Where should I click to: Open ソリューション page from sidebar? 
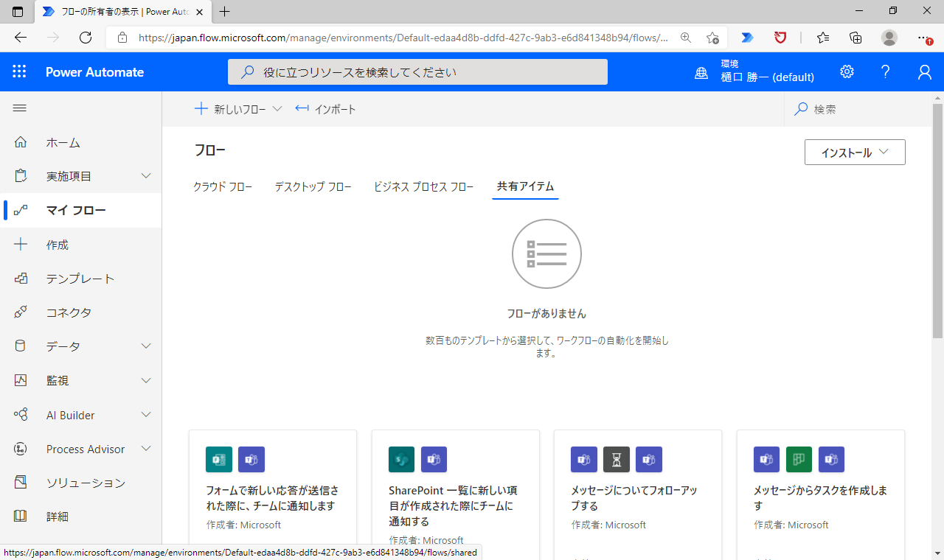[x=86, y=483]
